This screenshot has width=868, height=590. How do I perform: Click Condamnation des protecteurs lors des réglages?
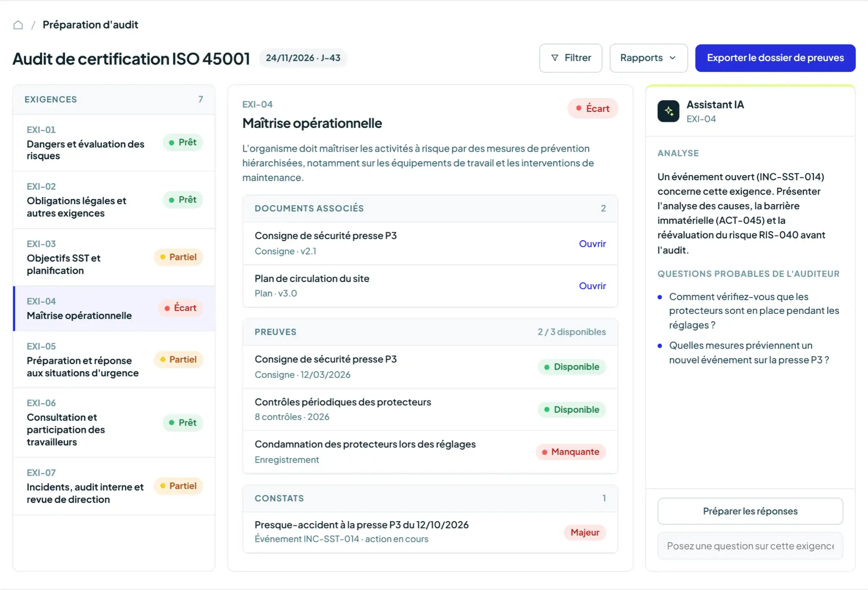pos(430,452)
